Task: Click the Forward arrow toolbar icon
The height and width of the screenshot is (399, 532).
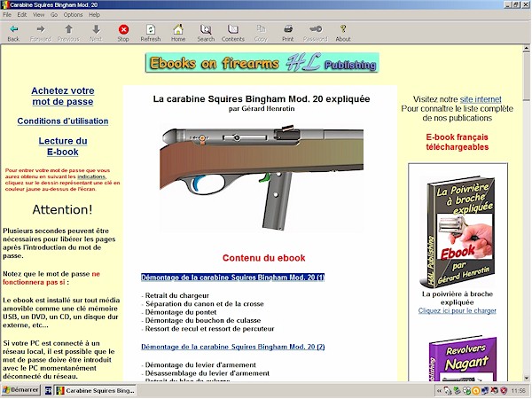Action: pos(41,29)
